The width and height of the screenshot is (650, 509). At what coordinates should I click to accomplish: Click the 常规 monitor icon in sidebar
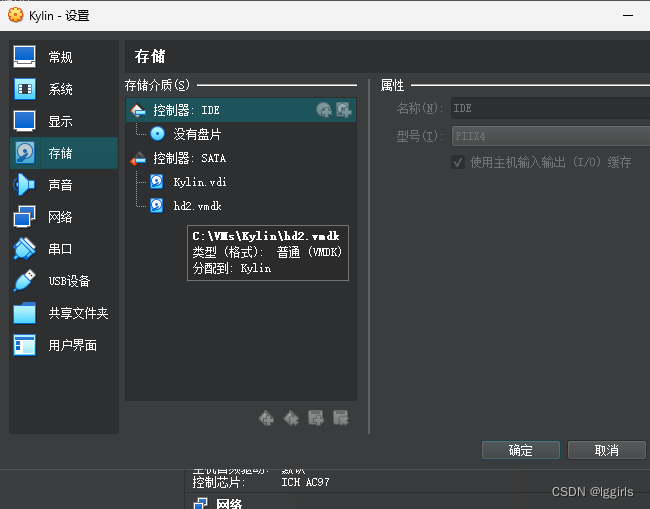[x=24, y=57]
